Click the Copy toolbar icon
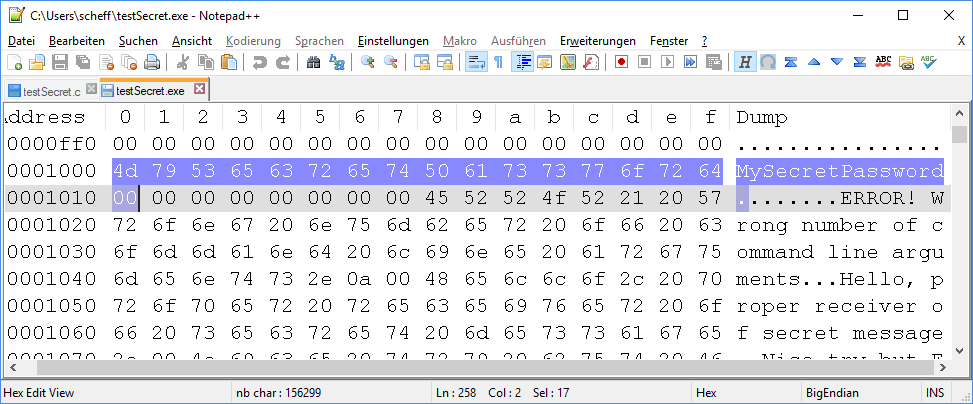The image size is (973, 404). 206,62
